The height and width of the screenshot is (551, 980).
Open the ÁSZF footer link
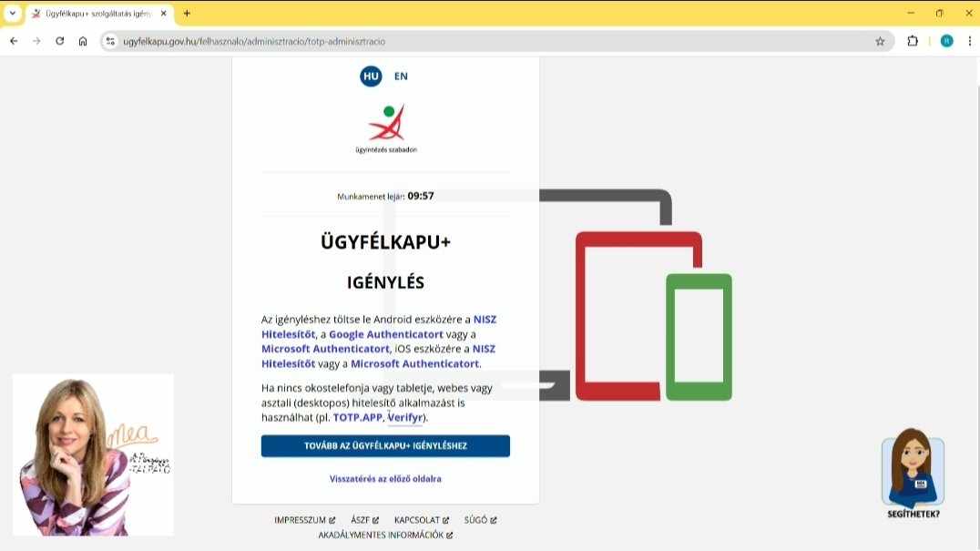pos(365,520)
